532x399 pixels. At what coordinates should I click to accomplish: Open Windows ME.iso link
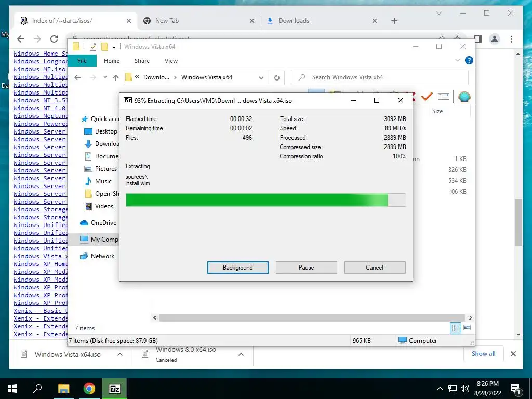[39, 69]
